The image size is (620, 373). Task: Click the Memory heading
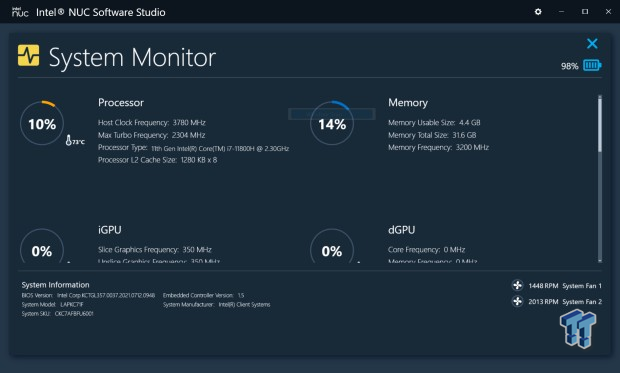408,103
